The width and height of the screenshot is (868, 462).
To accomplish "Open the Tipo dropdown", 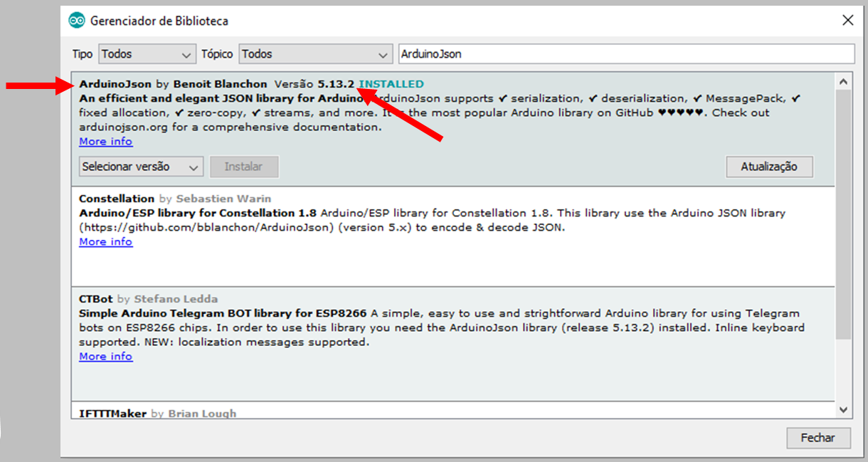I will pos(147,54).
